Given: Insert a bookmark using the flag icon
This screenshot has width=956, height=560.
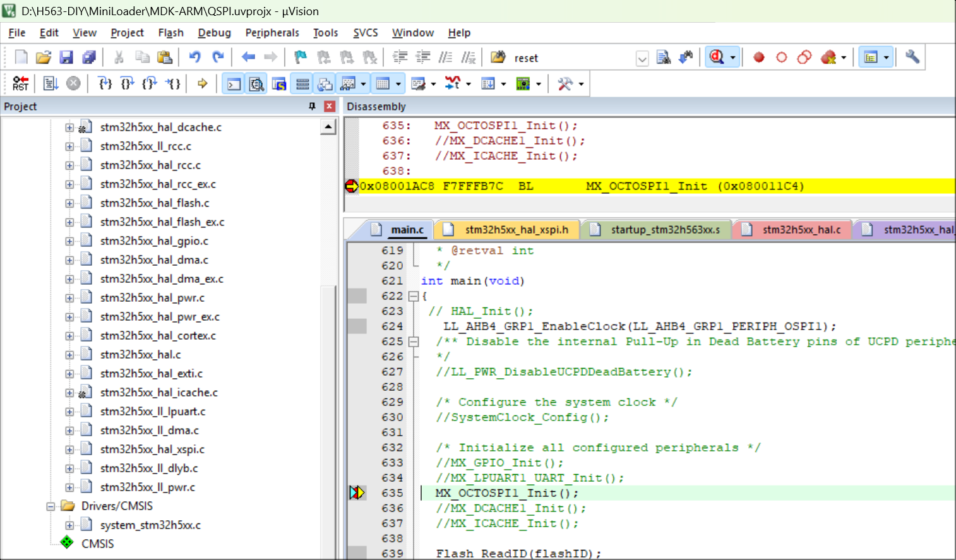Looking at the screenshot, I should (301, 57).
